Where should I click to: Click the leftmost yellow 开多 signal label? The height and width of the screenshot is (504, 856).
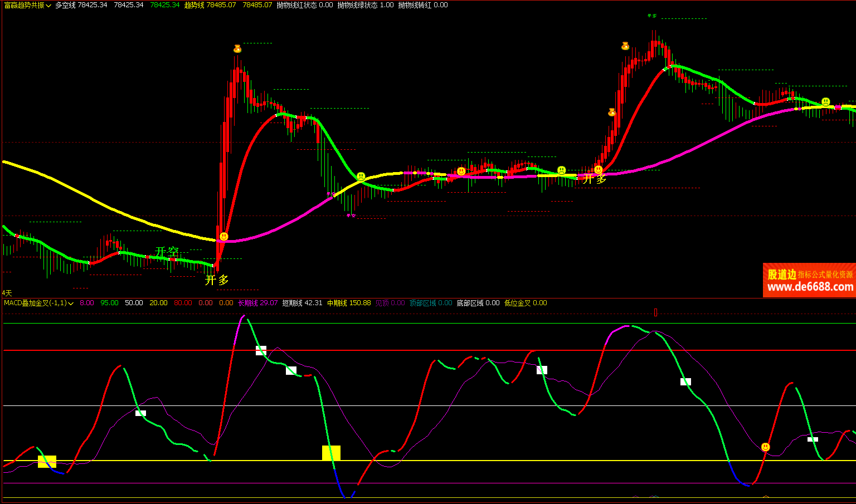coord(217,280)
